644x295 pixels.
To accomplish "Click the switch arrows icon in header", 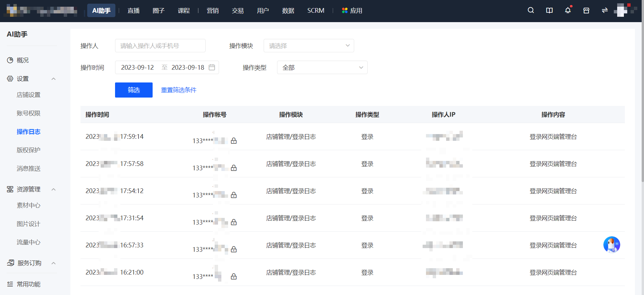I will point(605,10).
